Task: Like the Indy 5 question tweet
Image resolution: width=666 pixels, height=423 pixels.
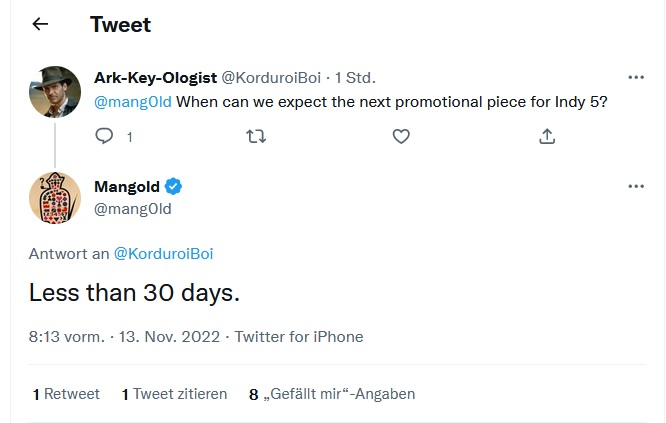Action: pos(401,136)
